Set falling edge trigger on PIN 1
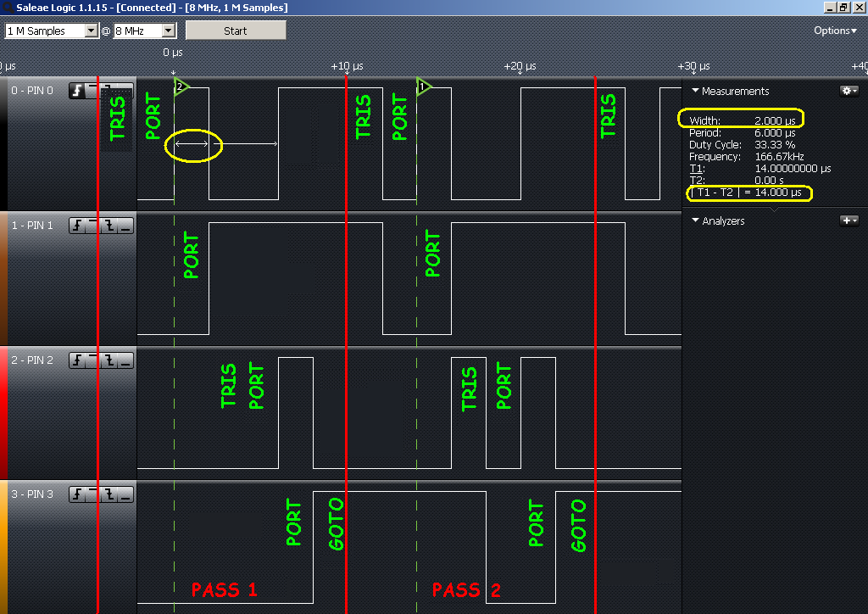The width and height of the screenshot is (868, 614). coord(109,226)
